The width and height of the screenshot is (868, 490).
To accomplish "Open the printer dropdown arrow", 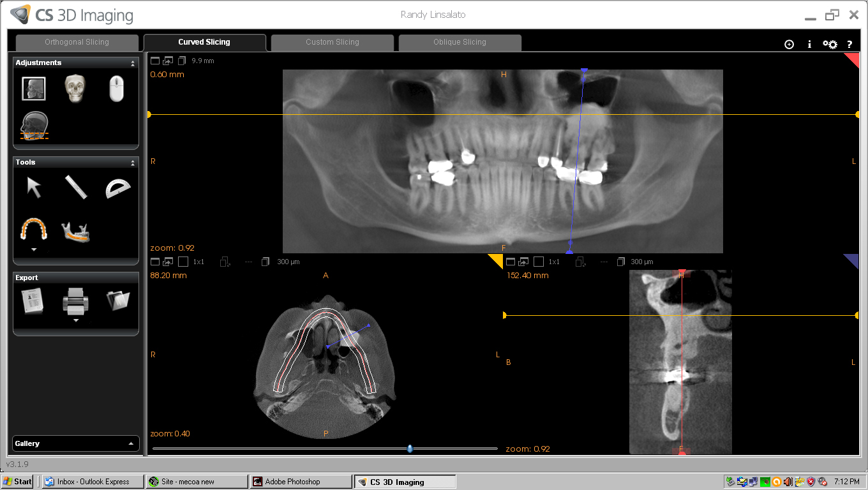I will [76, 320].
